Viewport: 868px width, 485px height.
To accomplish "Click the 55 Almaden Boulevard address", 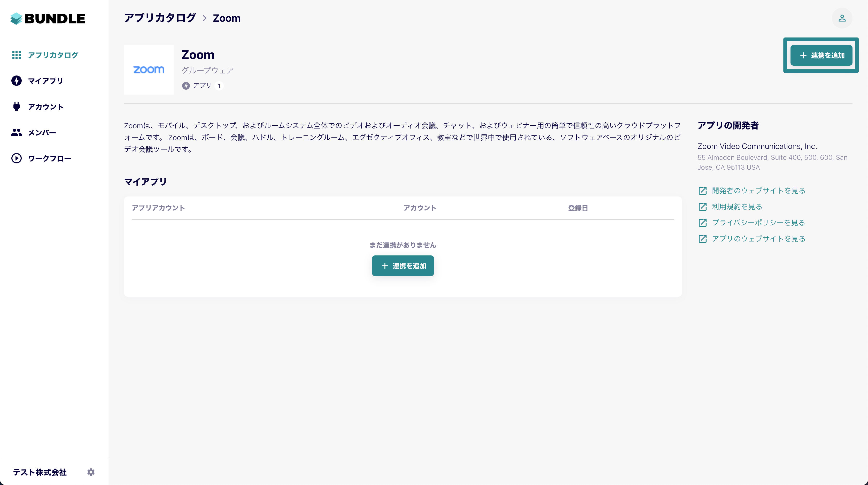I will coord(772,162).
